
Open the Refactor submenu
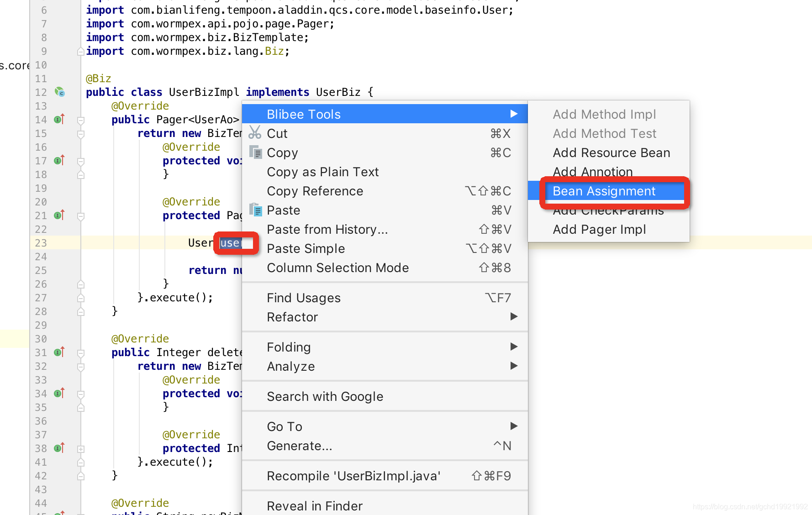click(385, 317)
